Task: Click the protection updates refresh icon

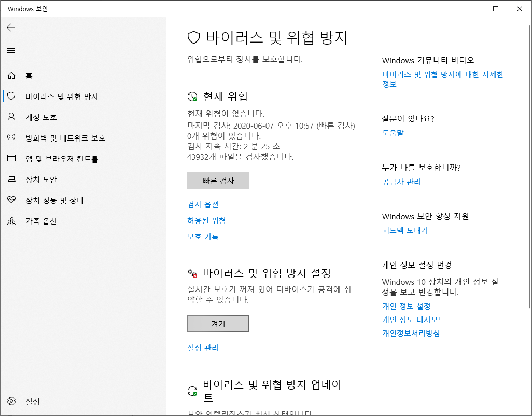Action: click(192, 391)
